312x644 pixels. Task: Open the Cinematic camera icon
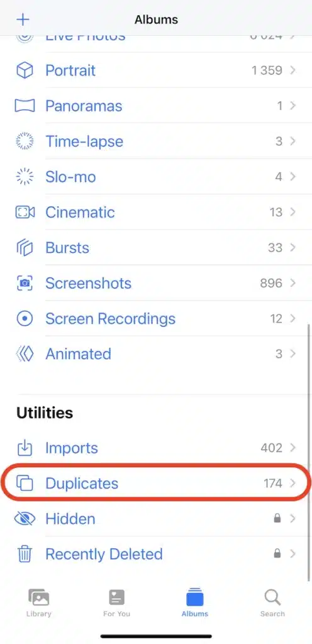pos(25,213)
